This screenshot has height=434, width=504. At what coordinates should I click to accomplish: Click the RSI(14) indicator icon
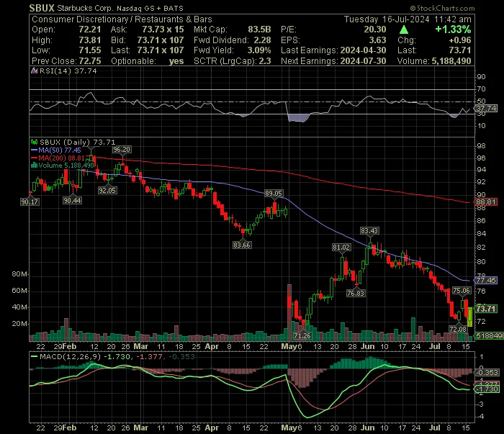[x=34, y=71]
